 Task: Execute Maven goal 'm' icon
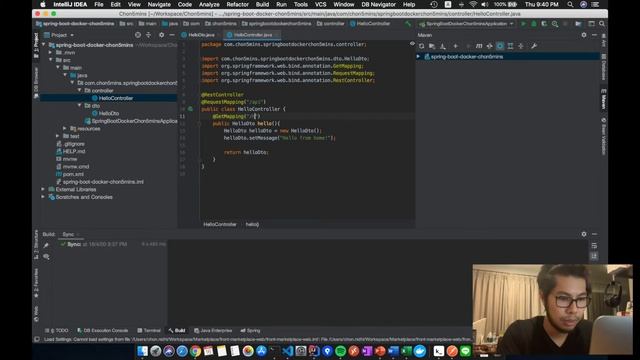coord(479,46)
